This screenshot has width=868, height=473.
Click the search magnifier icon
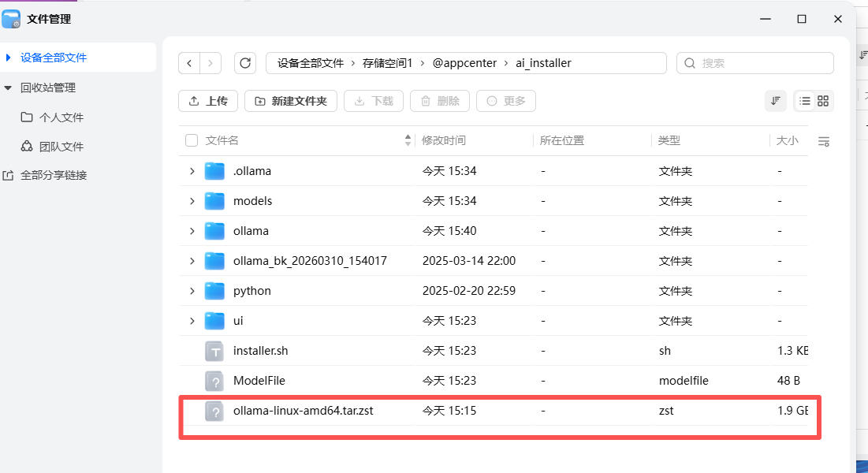(690, 63)
